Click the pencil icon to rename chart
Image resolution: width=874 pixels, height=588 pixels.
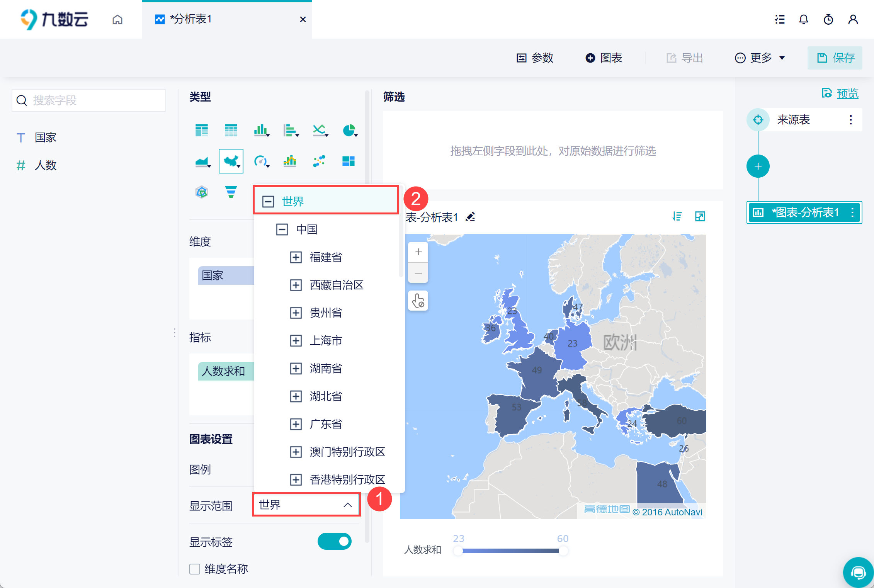471,217
